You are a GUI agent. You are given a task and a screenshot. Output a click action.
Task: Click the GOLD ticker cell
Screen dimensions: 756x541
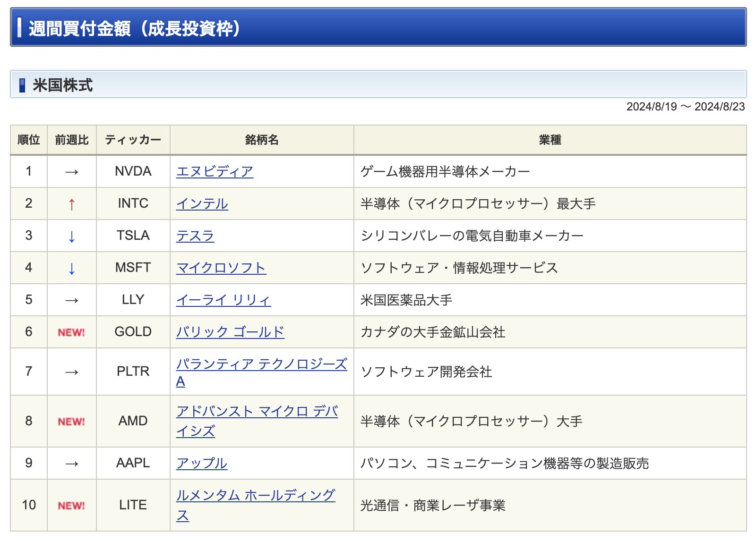point(133,332)
